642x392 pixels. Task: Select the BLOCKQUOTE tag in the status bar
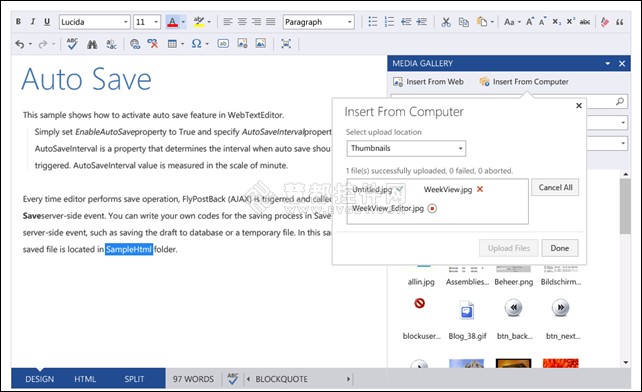tap(281, 379)
